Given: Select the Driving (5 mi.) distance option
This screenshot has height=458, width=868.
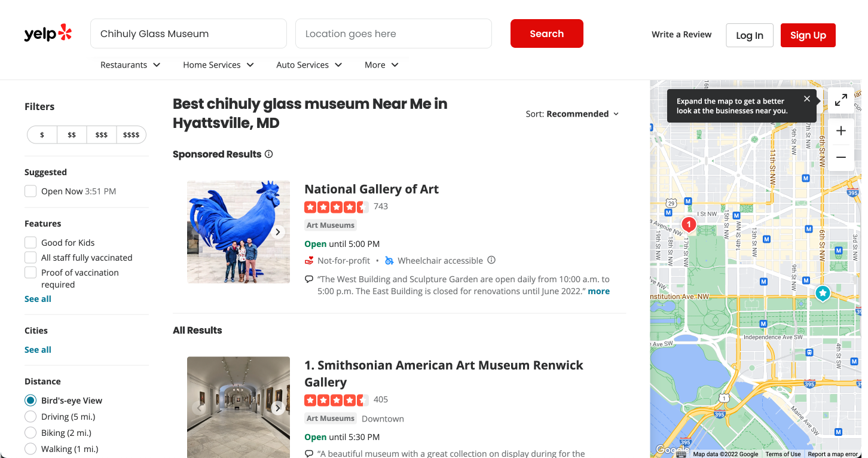Looking at the screenshot, I should [x=30, y=417].
